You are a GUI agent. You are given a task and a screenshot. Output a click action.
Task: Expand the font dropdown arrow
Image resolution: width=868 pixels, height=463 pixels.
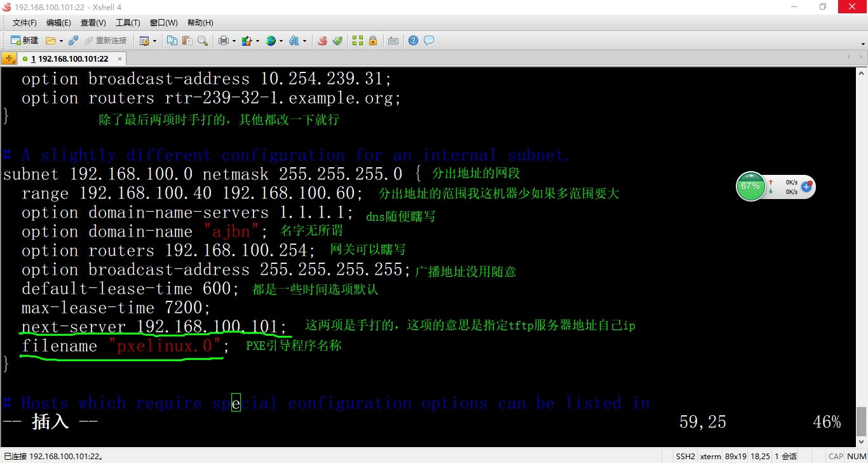coord(304,41)
